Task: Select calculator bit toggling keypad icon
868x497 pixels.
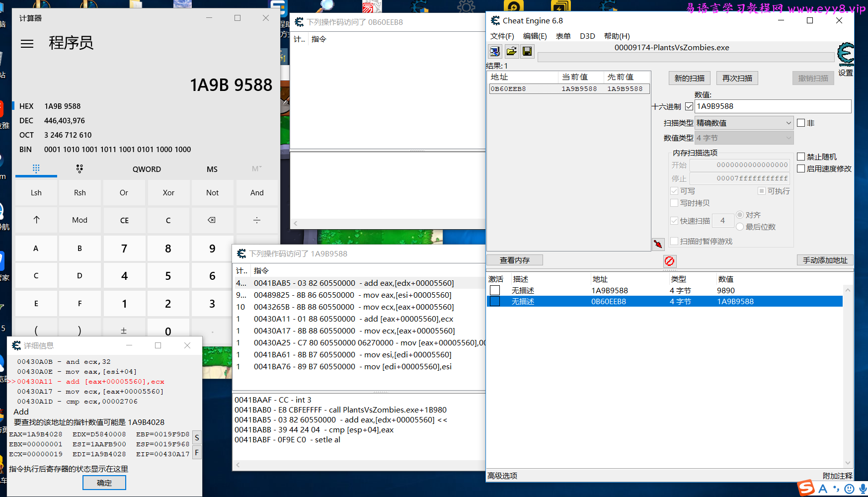Action: (x=79, y=169)
